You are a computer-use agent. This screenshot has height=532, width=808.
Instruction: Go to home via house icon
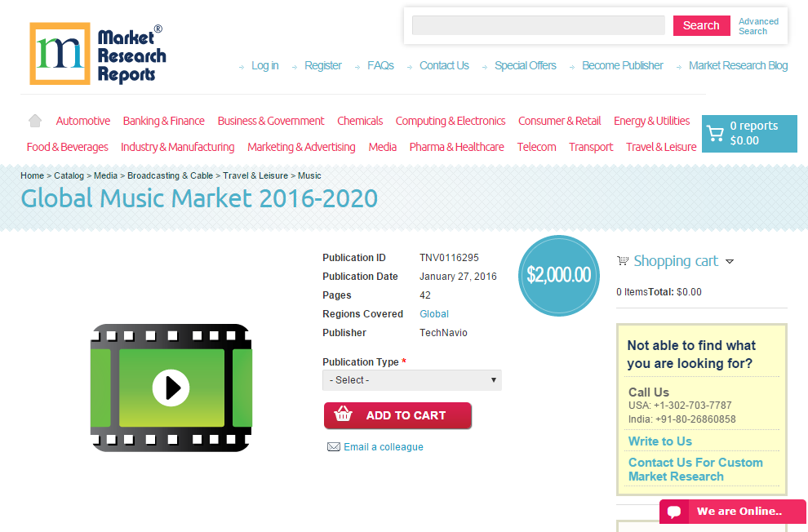point(35,121)
